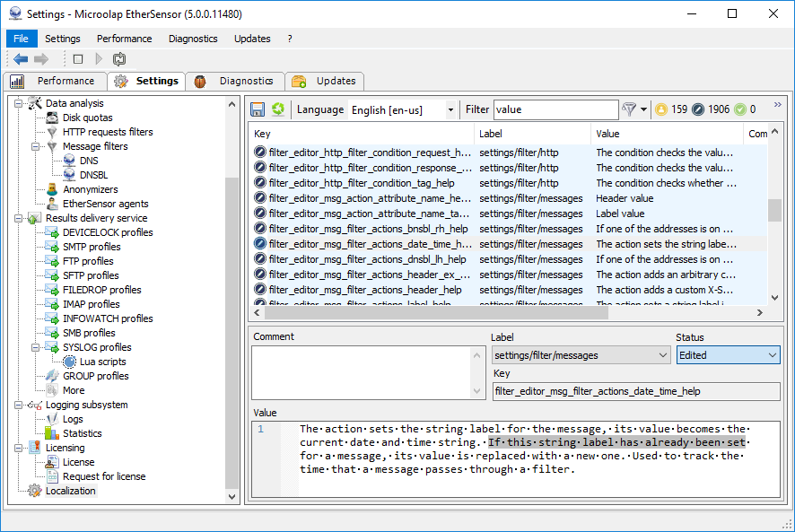Image resolution: width=795 pixels, height=532 pixels.
Task: Click the back arrow toolbar icon
Action: click(21, 59)
